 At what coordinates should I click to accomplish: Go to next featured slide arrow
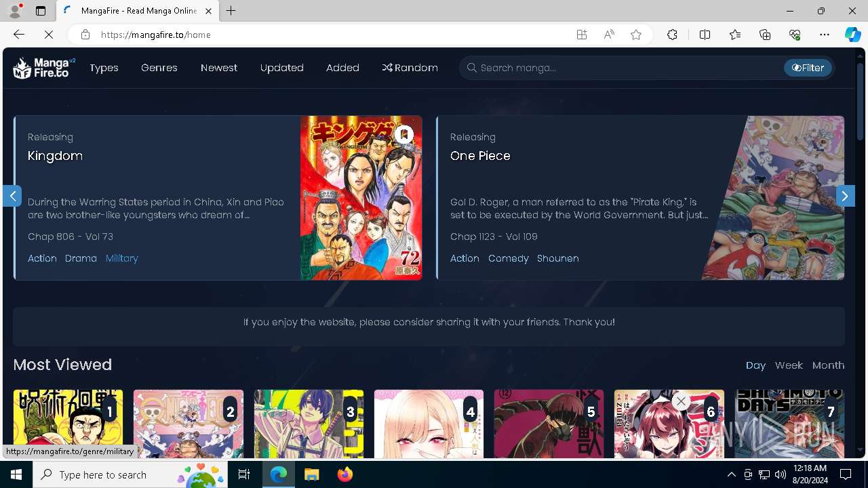[x=845, y=196]
